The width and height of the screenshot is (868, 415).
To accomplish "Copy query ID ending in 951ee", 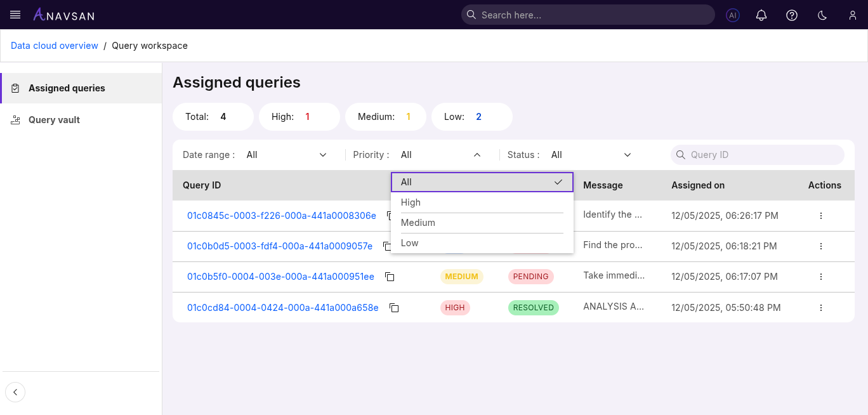I will coord(390,277).
